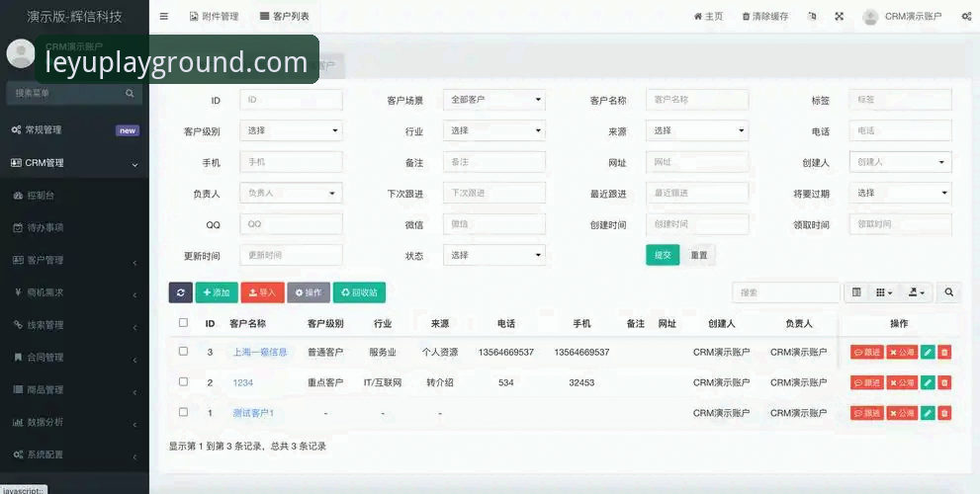Open the export data dropdown
The width and height of the screenshot is (980, 494).
click(917, 292)
